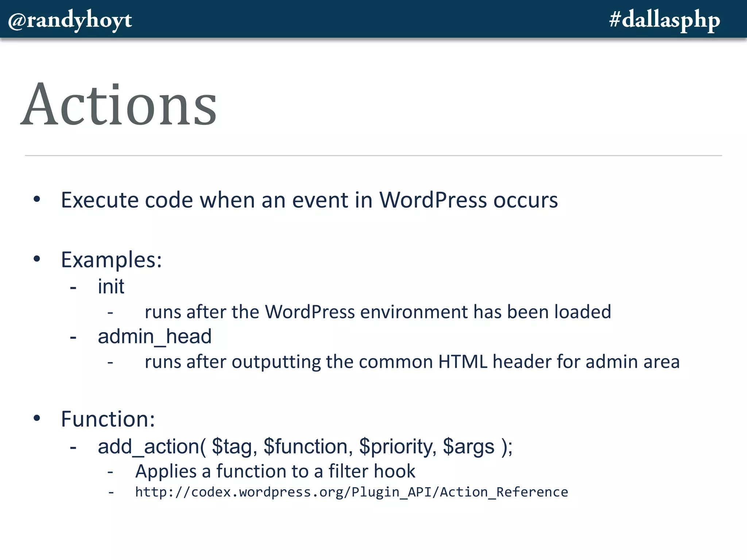
Task: Click the 'Examples:' bullet text
Action: (111, 260)
